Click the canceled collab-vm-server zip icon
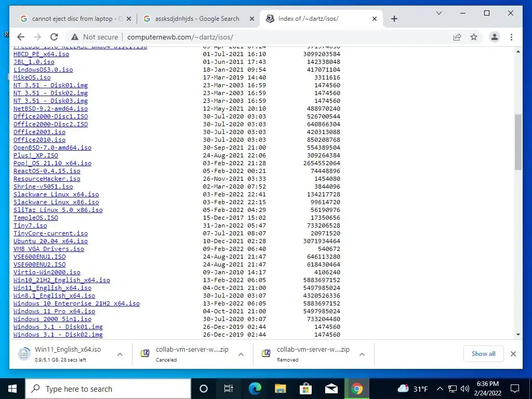The height and width of the screenshot is (399, 532). point(145,353)
